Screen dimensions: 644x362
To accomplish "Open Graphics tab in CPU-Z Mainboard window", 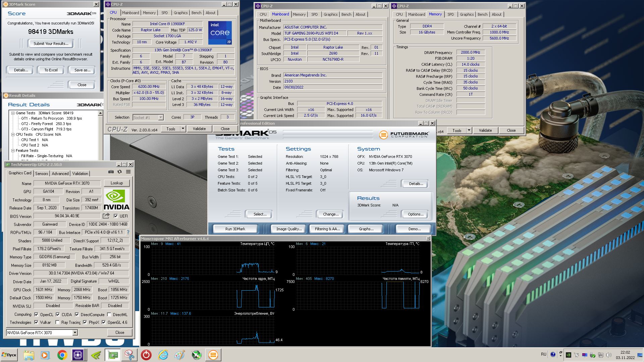I will click(x=331, y=14).
